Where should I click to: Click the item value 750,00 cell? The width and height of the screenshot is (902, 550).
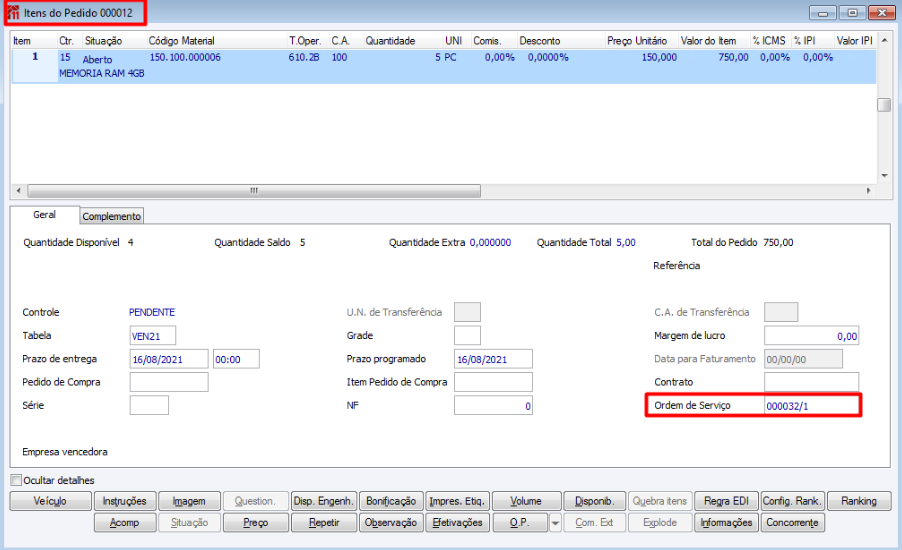coord(733,57)
